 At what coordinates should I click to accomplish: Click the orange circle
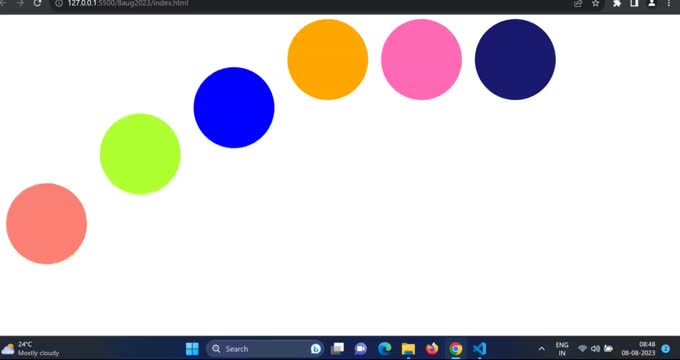click(x=327, y=59)
